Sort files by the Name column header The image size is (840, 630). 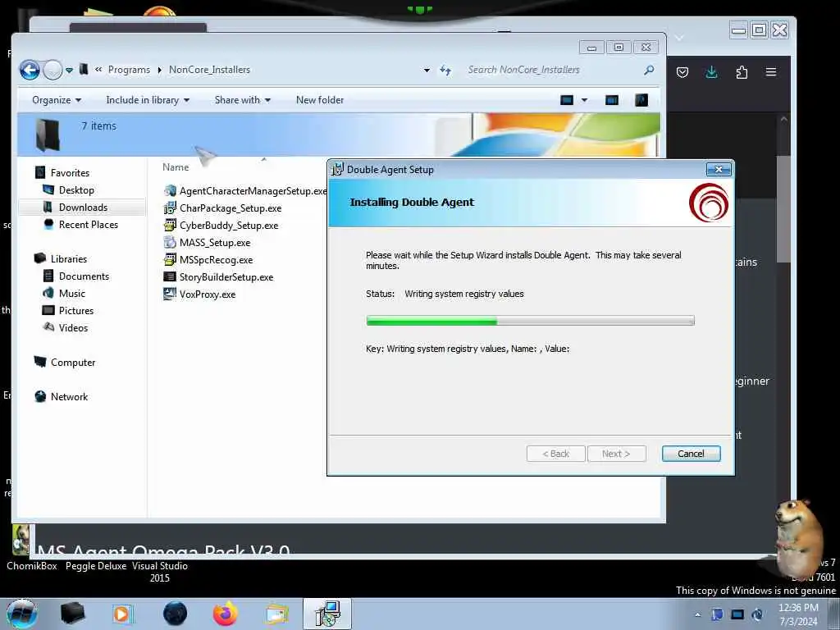[176, 167]
